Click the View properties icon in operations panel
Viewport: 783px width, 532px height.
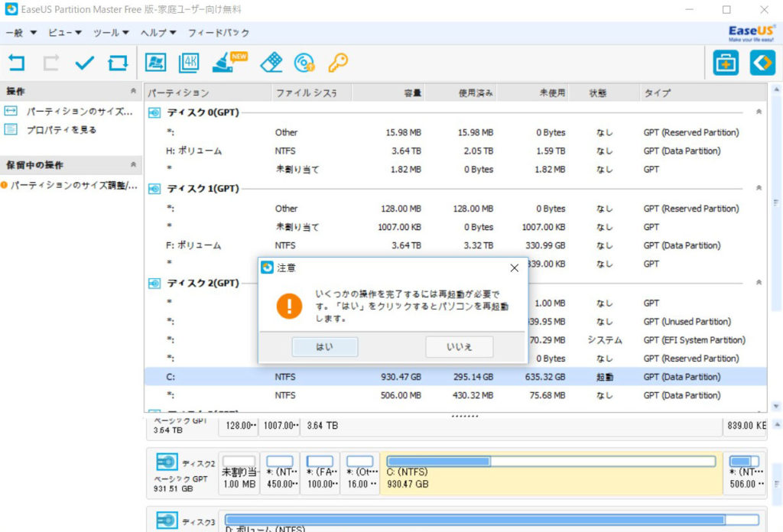pyautogui.click(x=11, y=129)
